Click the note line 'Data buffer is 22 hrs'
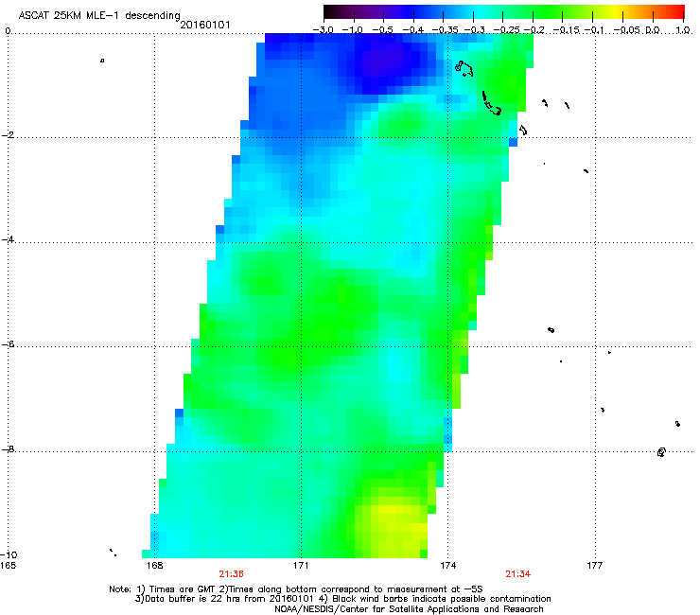Image resolution: width=700 pixels, height=615 pixels. [x=342, y=599]
